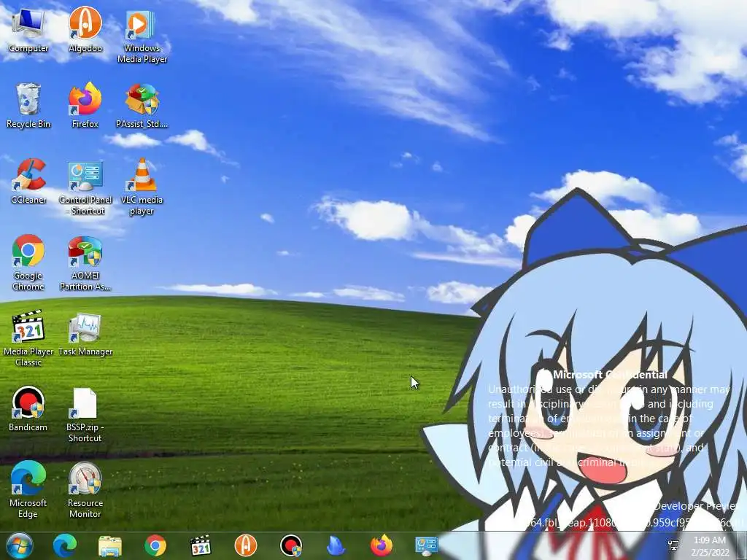This screenshot has width=747, height=560.
Task: Select the Microsoft Edge desktop shortcut
Action: click(x=28, y=490)
